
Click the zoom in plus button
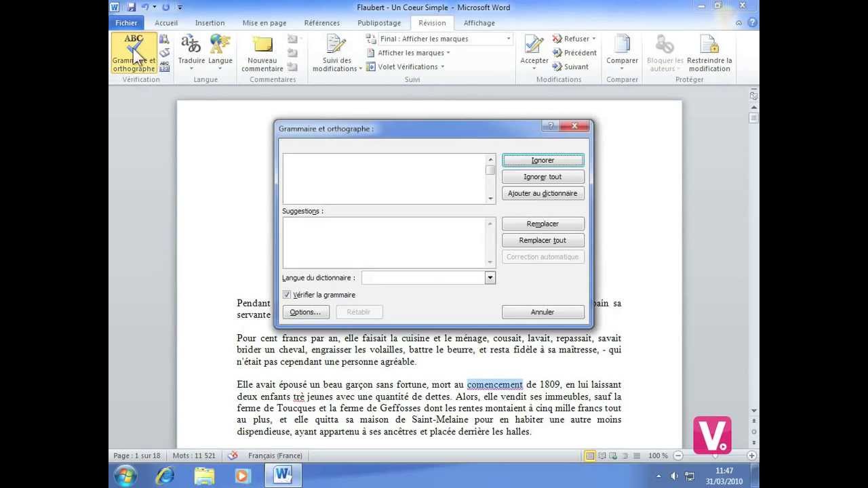[x=752, y=455]
